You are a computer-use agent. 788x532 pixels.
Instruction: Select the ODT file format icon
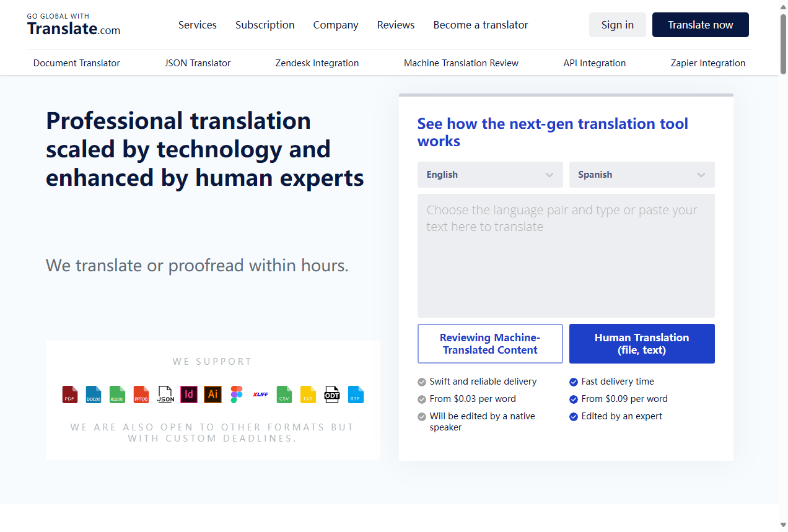pyautogui.click(x=332, y=395)
